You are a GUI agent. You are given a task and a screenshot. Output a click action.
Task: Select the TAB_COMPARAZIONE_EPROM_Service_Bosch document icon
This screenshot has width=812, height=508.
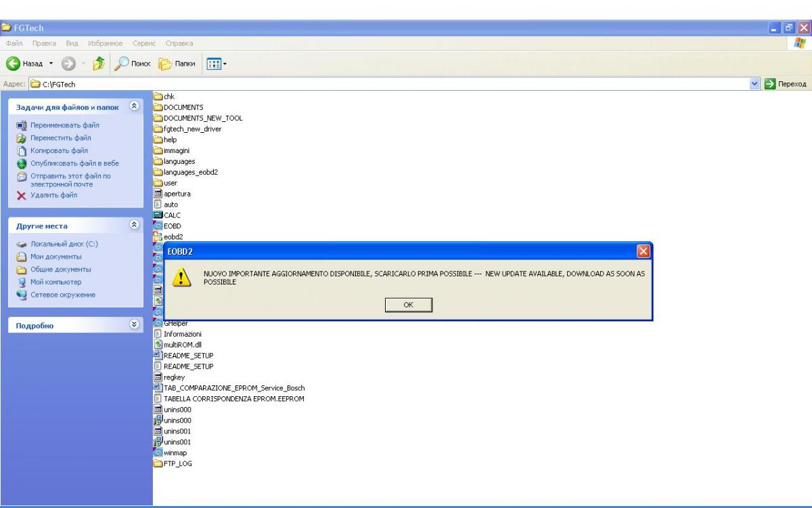[x=158, y=388]
